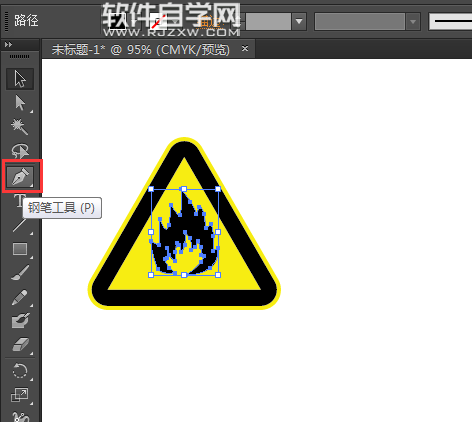472x422 pixels.
Task: Select the Rectangle tool
Action: click(20, 249)
